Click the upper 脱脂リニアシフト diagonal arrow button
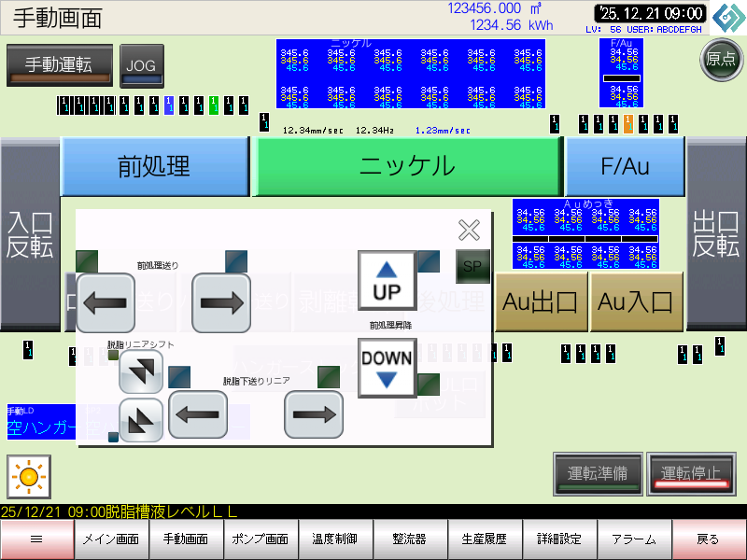747x560 pixels. [x=142, y=371]
